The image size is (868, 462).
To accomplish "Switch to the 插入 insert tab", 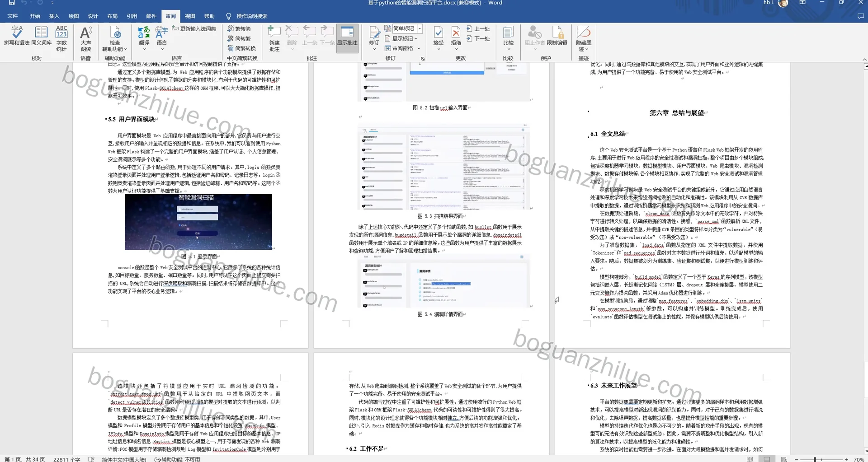I will pyautogui.click(x=54, y=16).
